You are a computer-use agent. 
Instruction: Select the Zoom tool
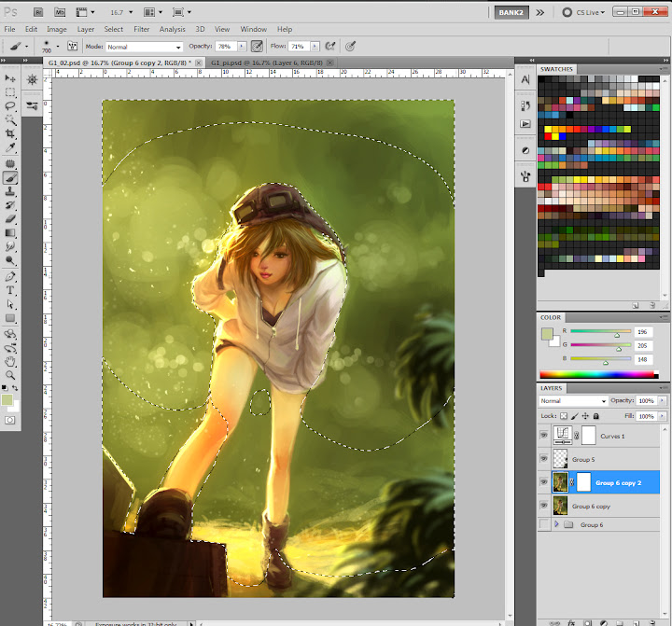(10, 376)
